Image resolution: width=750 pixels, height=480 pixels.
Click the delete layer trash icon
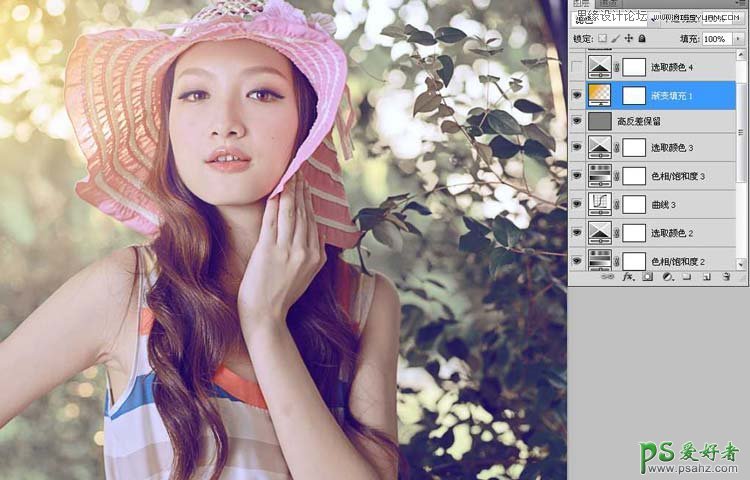(725, 277)
